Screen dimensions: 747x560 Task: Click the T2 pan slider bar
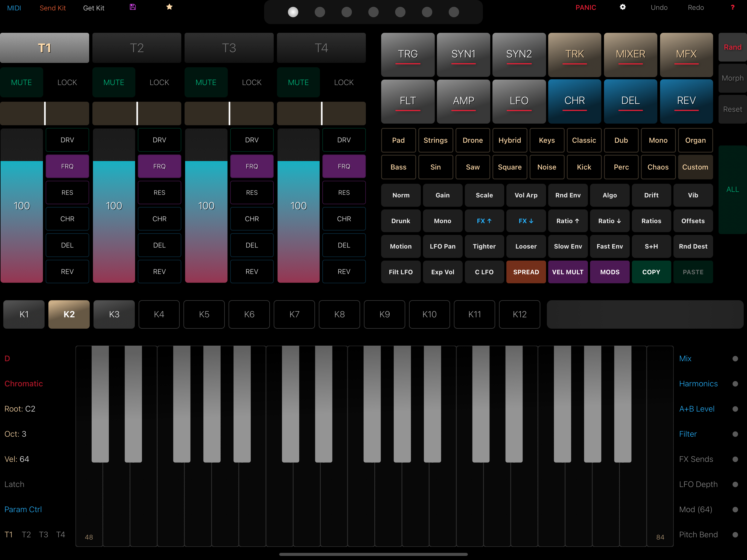point(137,113)
